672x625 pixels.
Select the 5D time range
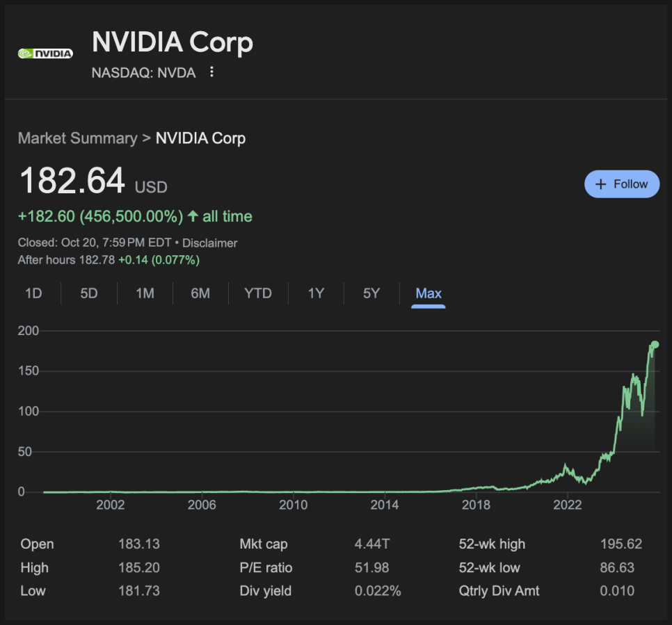point(89,293)
